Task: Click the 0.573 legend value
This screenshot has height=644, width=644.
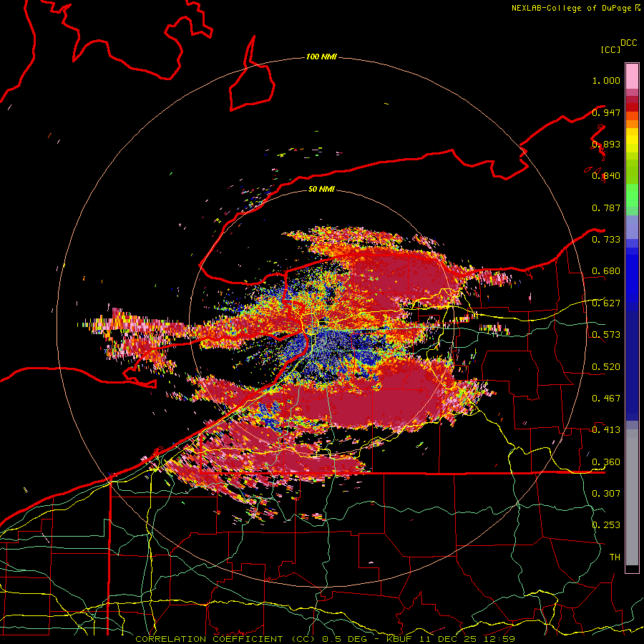Action: (606, 335)
